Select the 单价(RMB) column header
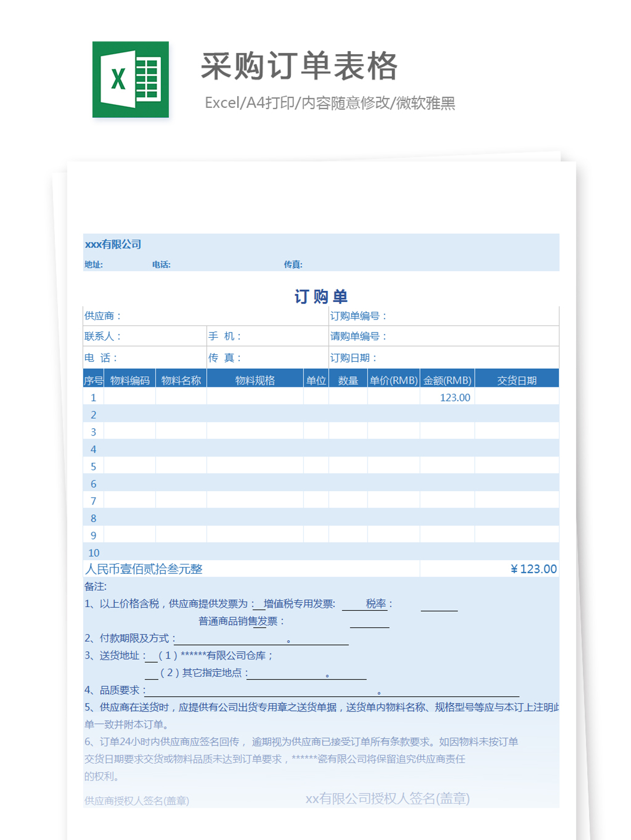Viewport: 631px width, 840px height. click(x=393, y=380)
